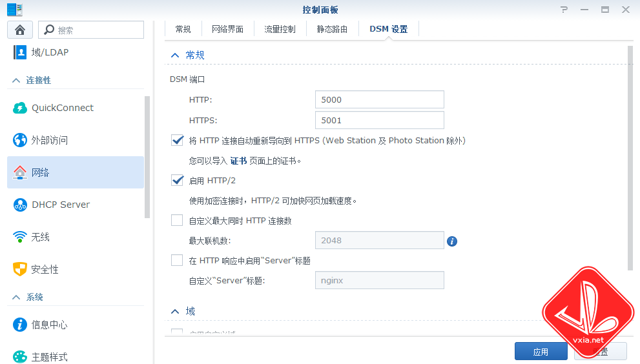Select the 安全性 sidebar label
Viewport: 640px width, 364px height.
[45, 269]
